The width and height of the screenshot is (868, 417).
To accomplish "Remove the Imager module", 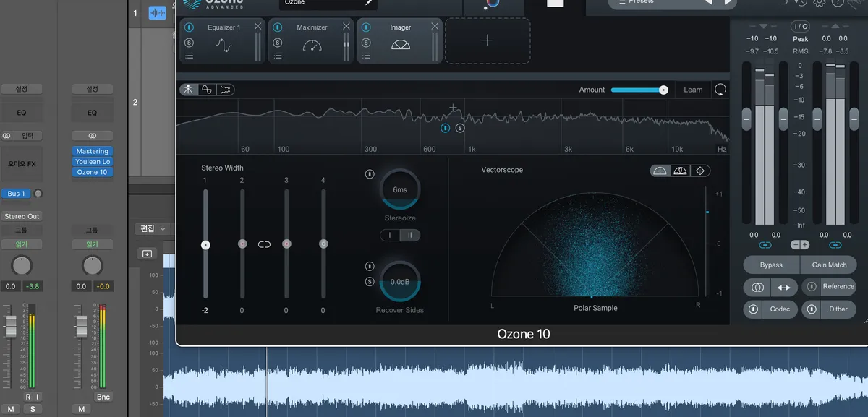I will (x=434, y=27).
